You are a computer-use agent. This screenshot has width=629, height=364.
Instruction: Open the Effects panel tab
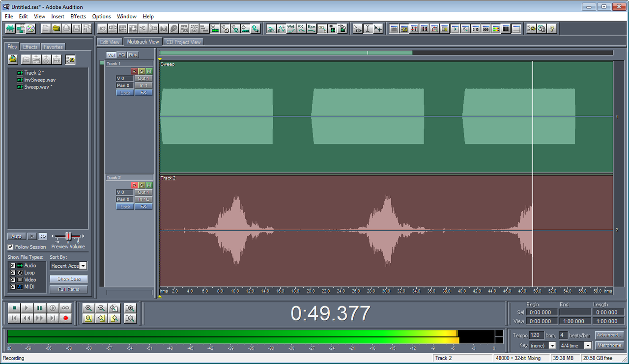click(30, 47)
